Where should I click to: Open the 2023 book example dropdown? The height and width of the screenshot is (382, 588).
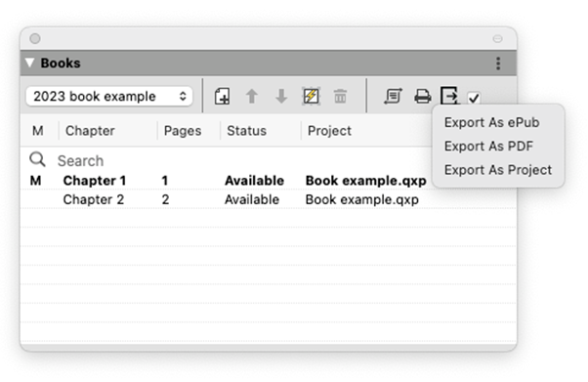point(109,97)
